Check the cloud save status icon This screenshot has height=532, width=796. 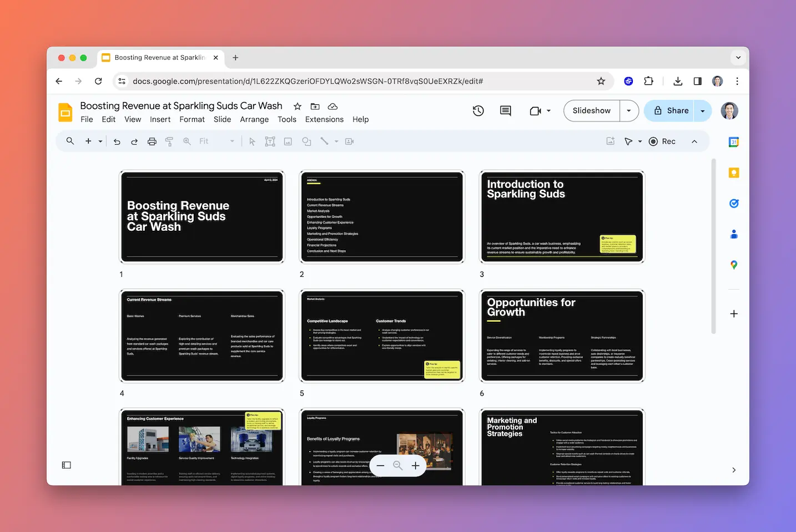(x=332, y=106)
